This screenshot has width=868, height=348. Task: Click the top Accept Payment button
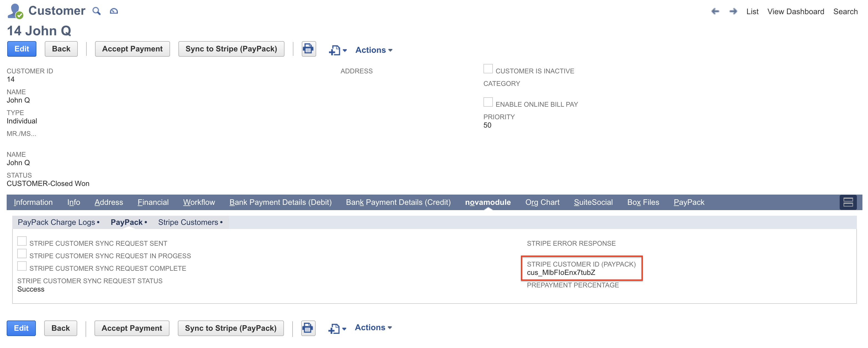(132, 49)
